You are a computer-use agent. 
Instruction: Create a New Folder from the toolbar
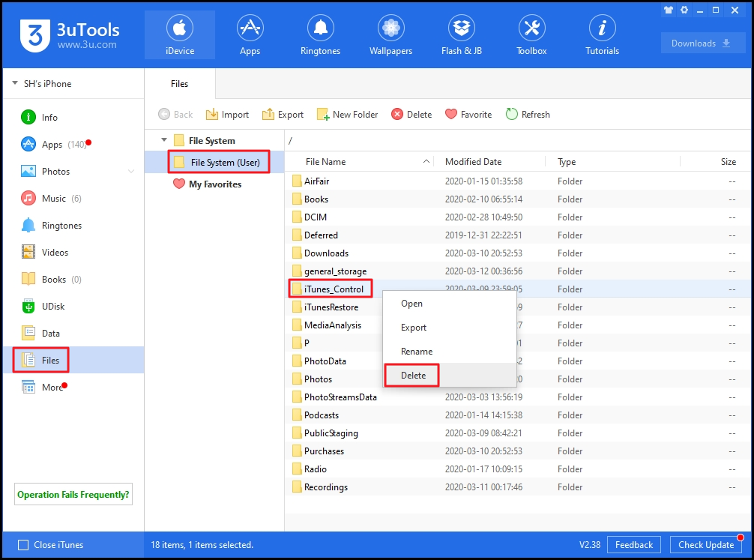347,115
